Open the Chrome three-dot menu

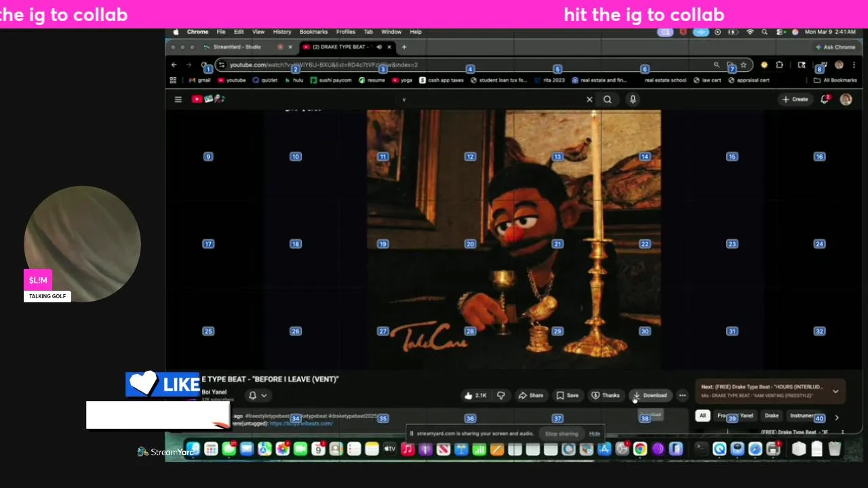(854, 65)
